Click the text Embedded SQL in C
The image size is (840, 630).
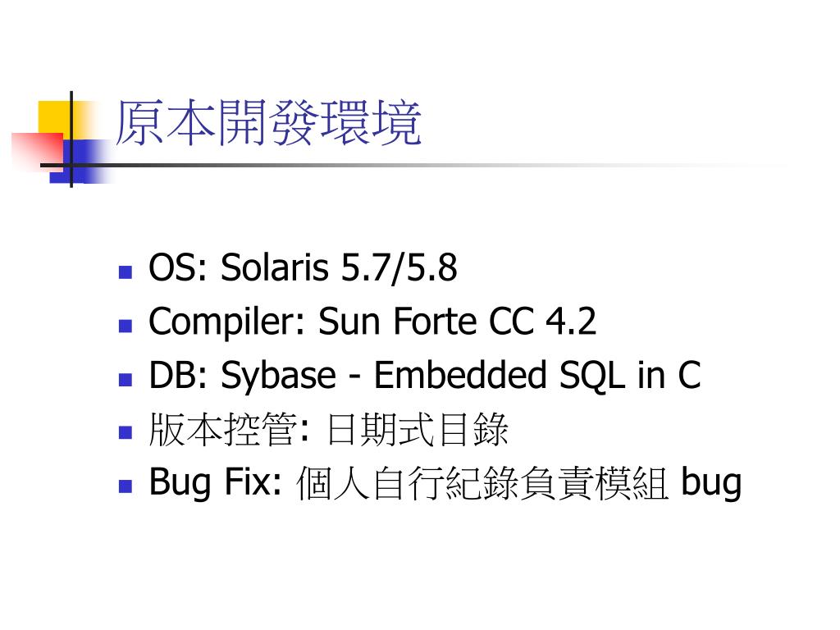coord(537,375)
